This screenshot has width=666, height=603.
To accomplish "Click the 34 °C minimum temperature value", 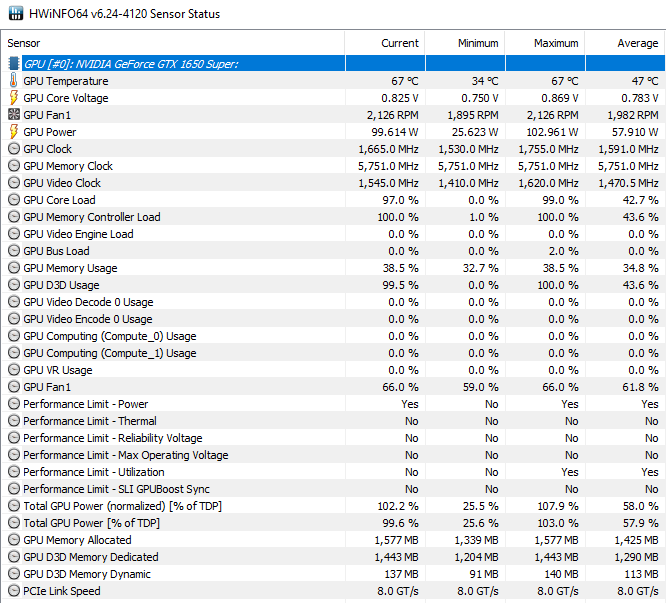I will coord(485,81).
